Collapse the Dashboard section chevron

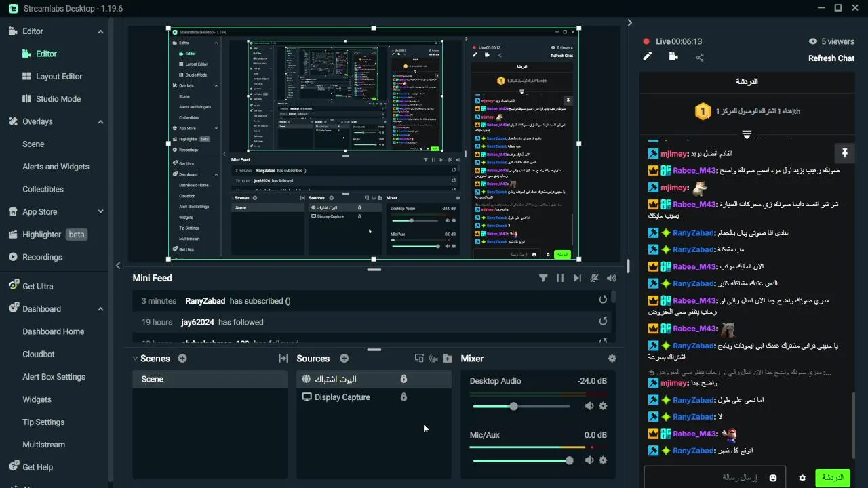tap(100, 309)
